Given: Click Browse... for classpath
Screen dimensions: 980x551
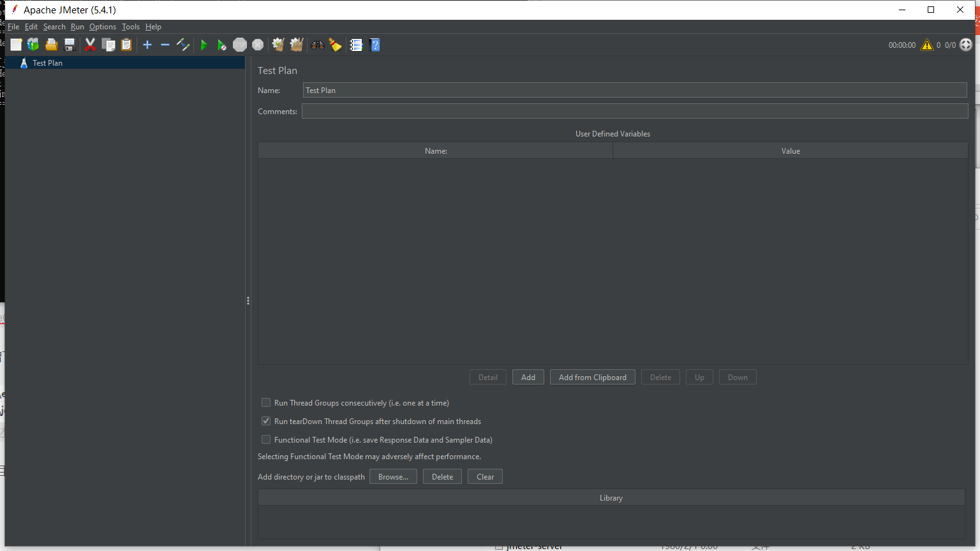Looking at the screenshot, I should [393, 477].
